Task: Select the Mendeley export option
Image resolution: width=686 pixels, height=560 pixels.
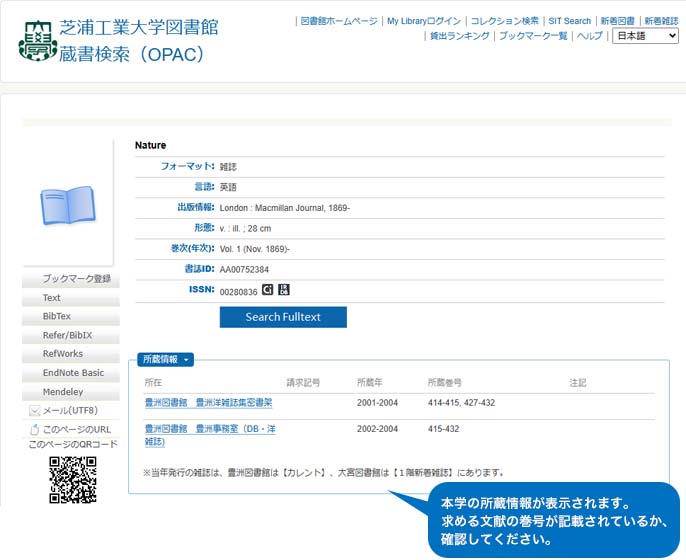Action: [71, 392]
